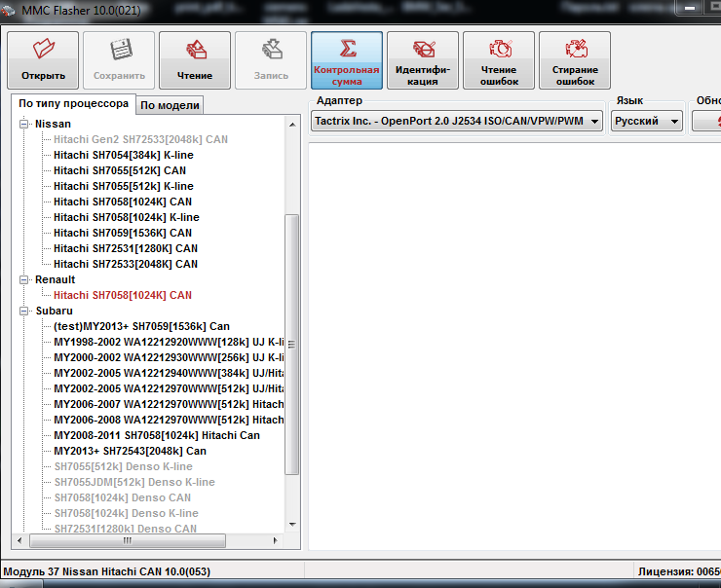Screen dimensions: 721x588
Task: Click Чтение ошибок (read errors) button
Action: pyautogui.click(x=499, y=60)
